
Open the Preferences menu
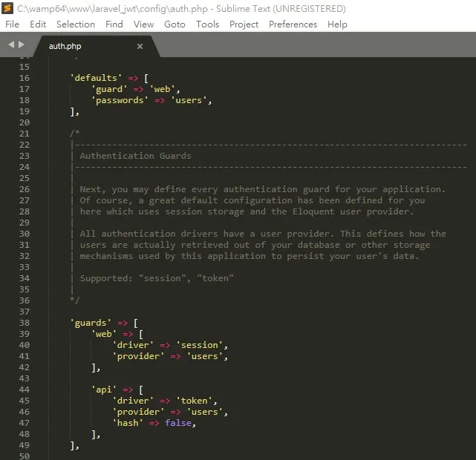click(293, 24)
